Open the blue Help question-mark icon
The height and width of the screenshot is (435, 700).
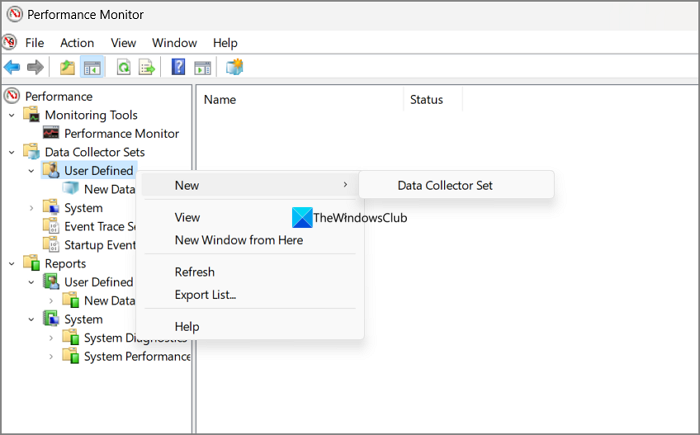[178, 67]
